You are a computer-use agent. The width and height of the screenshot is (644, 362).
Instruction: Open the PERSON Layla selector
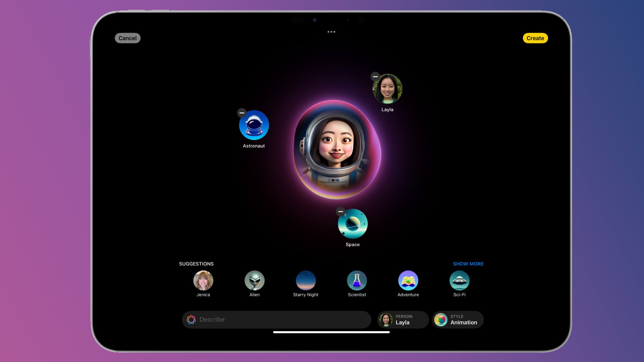[402, 320]
